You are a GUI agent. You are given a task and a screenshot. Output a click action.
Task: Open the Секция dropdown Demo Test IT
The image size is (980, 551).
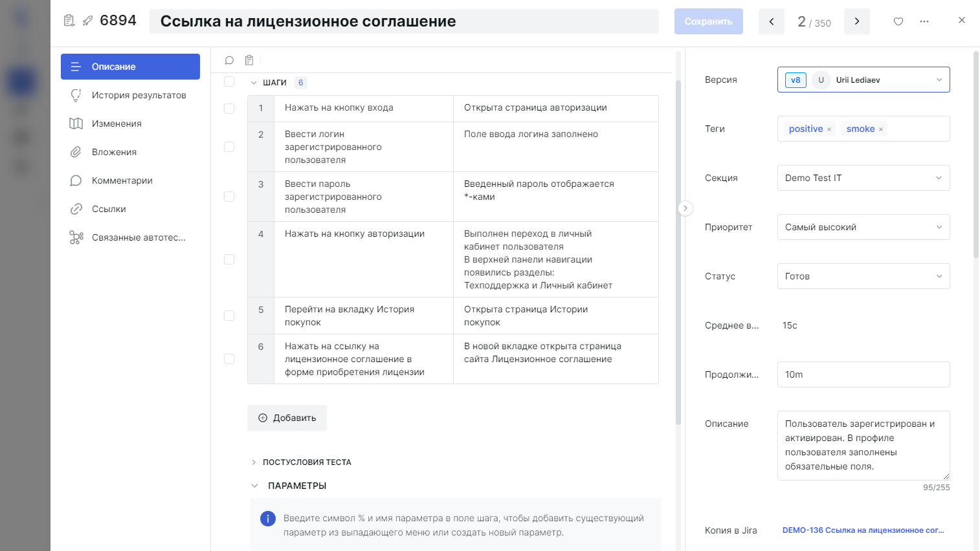(863, 178)
